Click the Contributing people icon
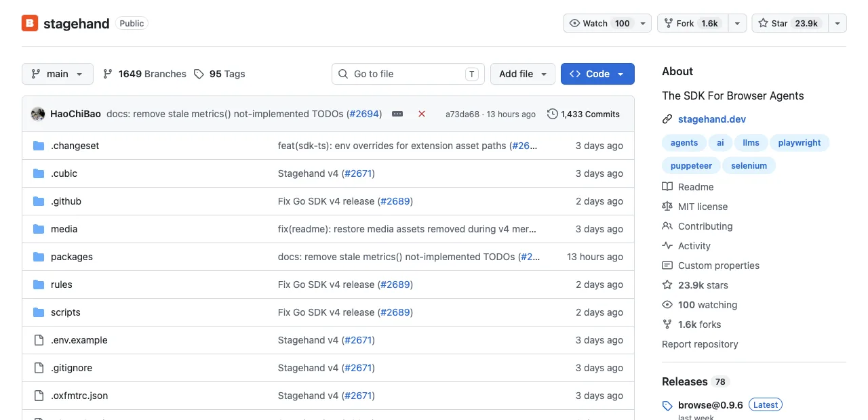The height and width of the screenshot is (420, 868). 667,226
